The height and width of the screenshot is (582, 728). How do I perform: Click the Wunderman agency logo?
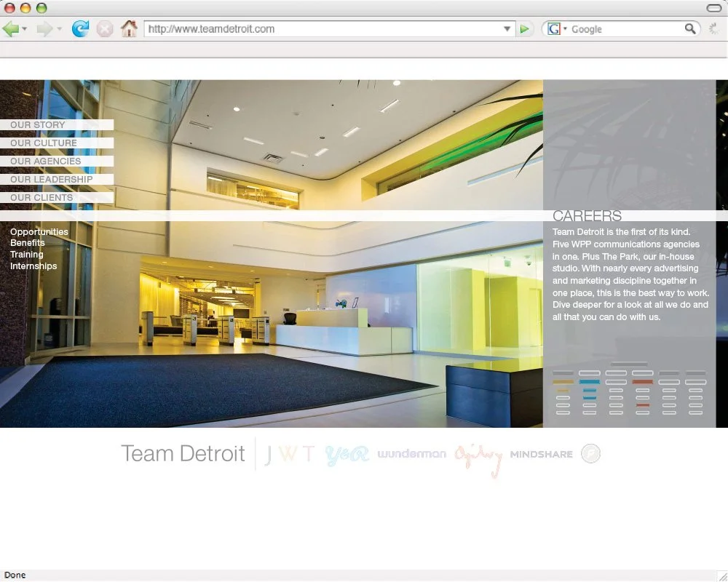tap(412, 454)
